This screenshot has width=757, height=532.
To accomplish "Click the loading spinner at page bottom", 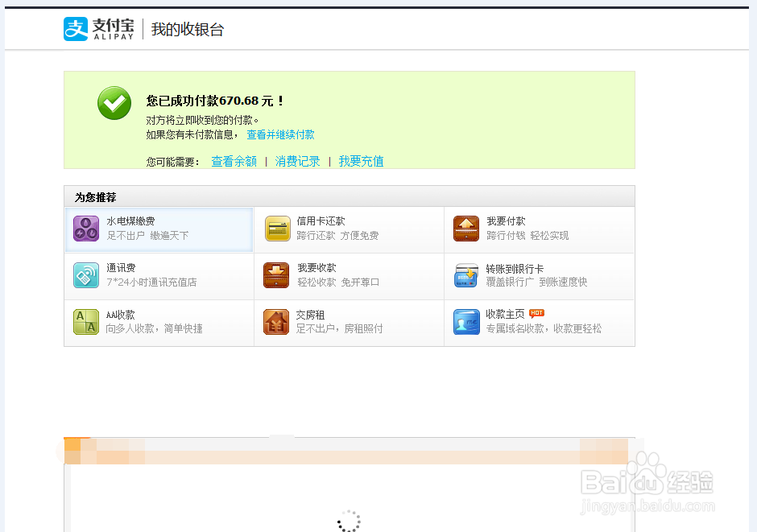I will (349, 522).
